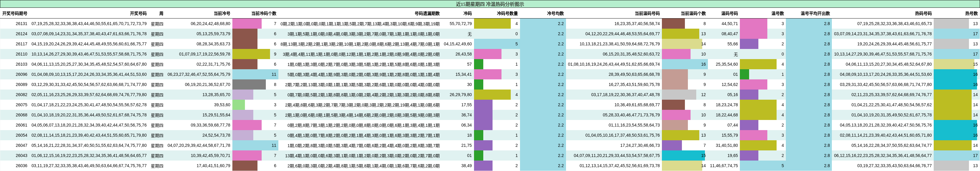Select omission periods cell starting 8期,13期,3期 in row 26117
Screen dimensions: 980x171
pyautogui.click(x=360, y=44)
